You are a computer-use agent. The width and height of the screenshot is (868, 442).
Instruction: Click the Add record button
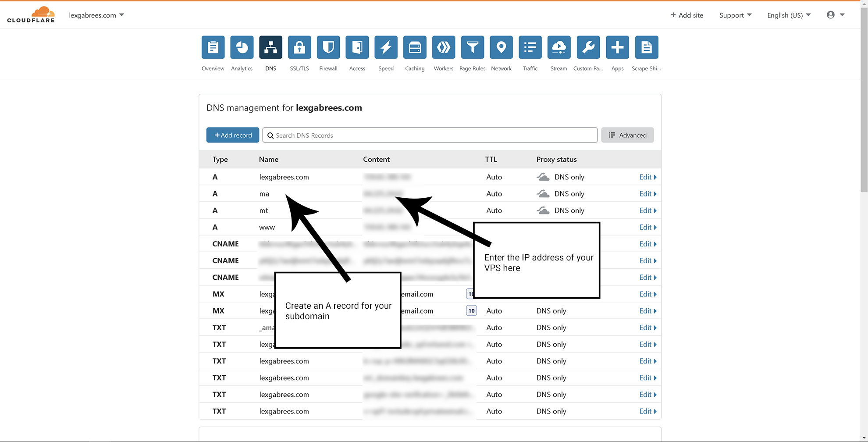[x=233, y=135]
